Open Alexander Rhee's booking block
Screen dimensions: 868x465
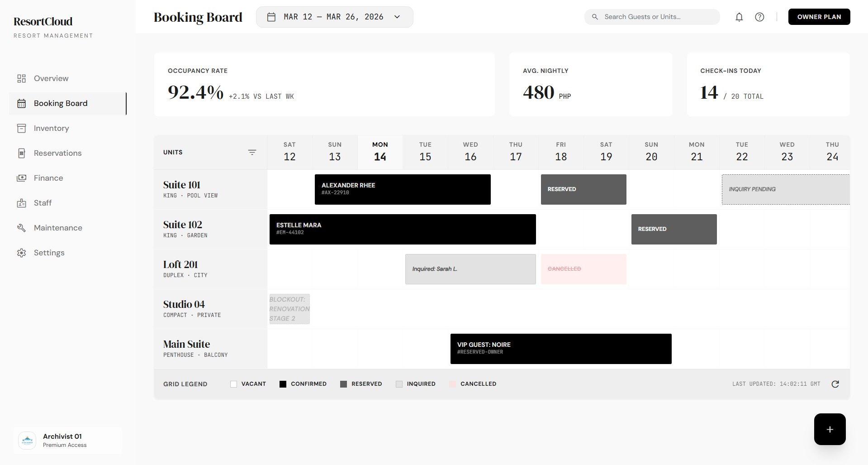[402, 189]
